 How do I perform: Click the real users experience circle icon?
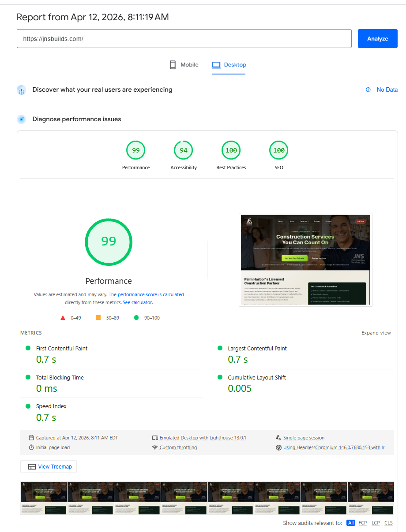point(21,89)
